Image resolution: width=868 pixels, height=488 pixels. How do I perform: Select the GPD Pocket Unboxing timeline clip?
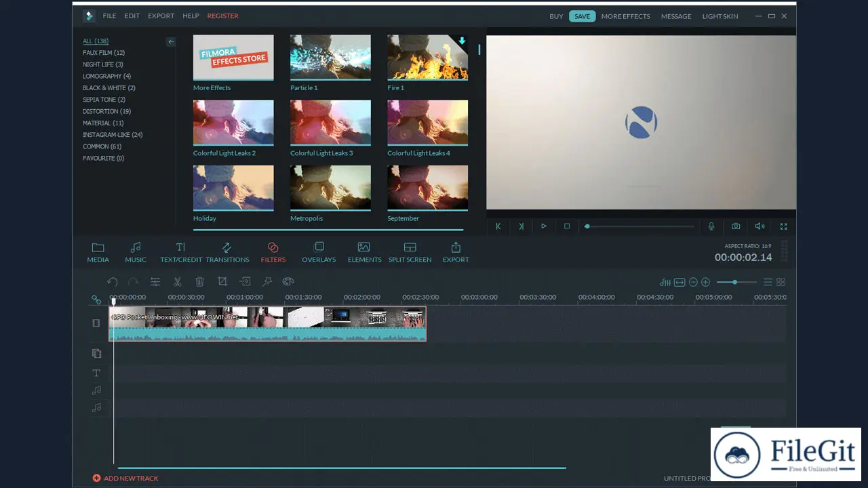pos(267,324)
